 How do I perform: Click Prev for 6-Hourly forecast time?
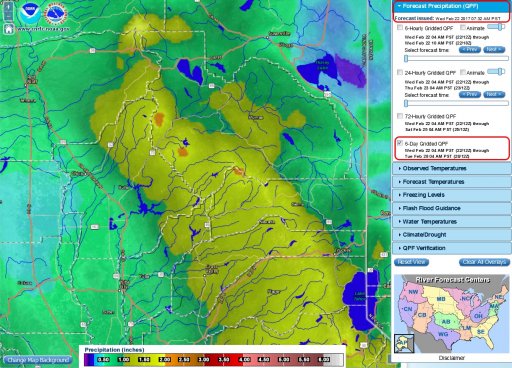click(470, 50)
